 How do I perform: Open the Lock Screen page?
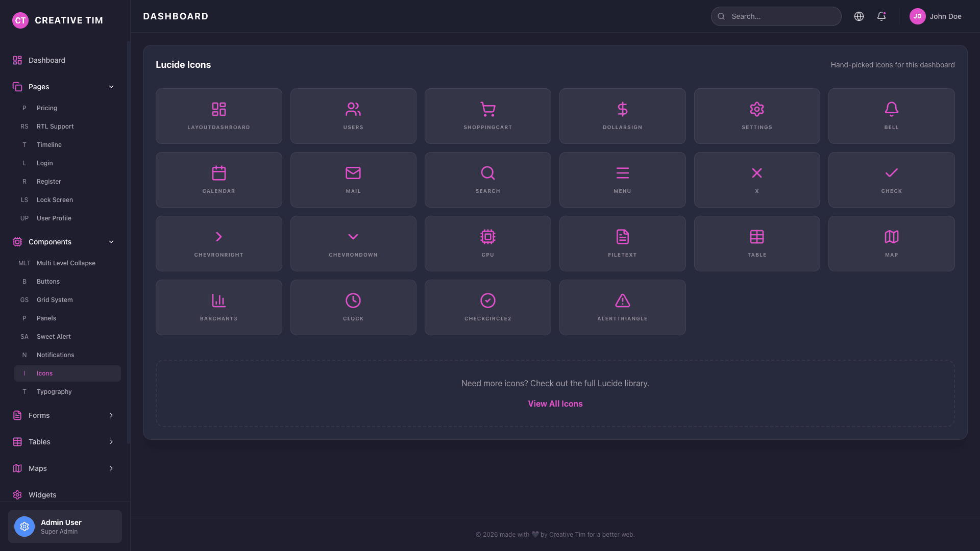coord(55,199)
